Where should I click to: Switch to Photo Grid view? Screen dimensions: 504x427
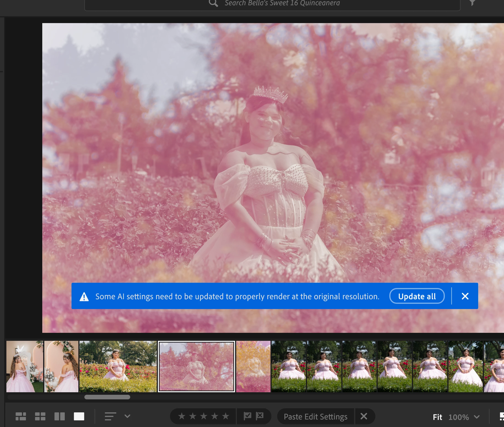(x=21, y=416)
